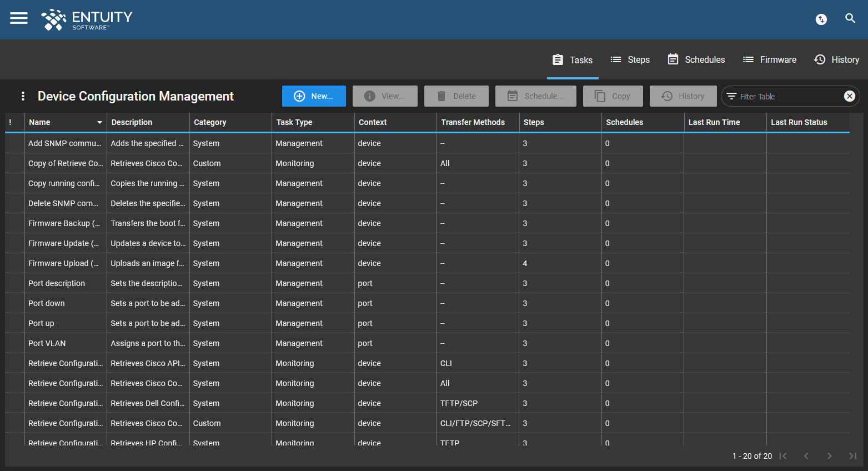868x471 pixels.
Task: Go to the first page of results
Action: [783, 456]
